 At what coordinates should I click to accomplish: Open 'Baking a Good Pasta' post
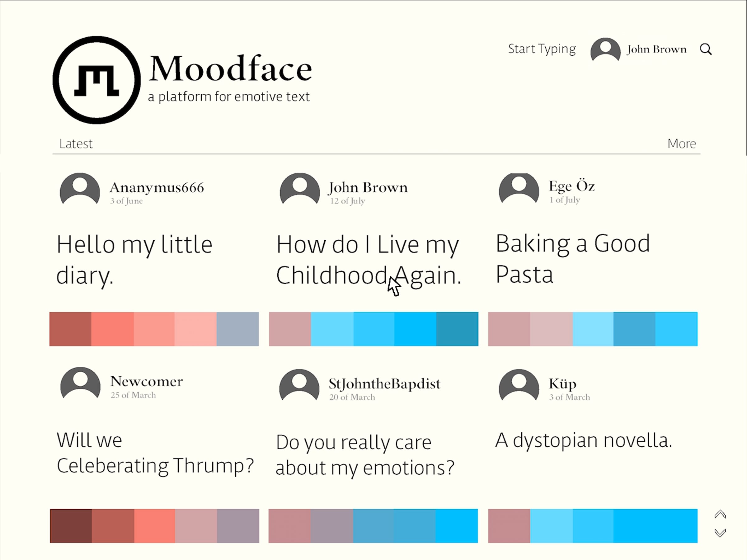(x=573, y=258)
